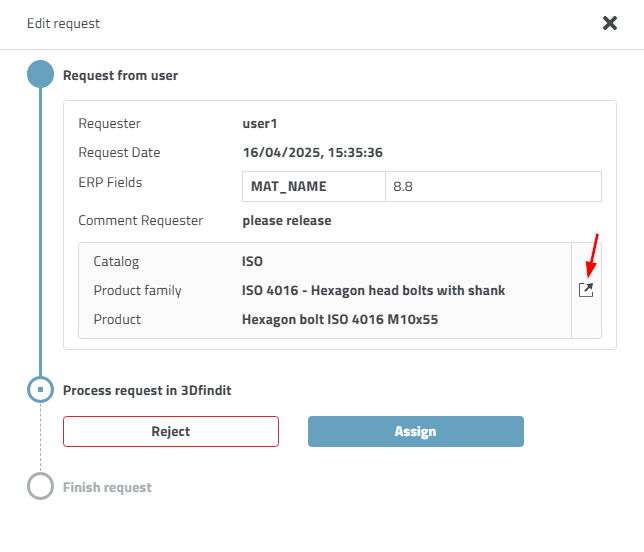Click the Finish request heading
This screenshot has height=552, width=644.
point(107,487)
